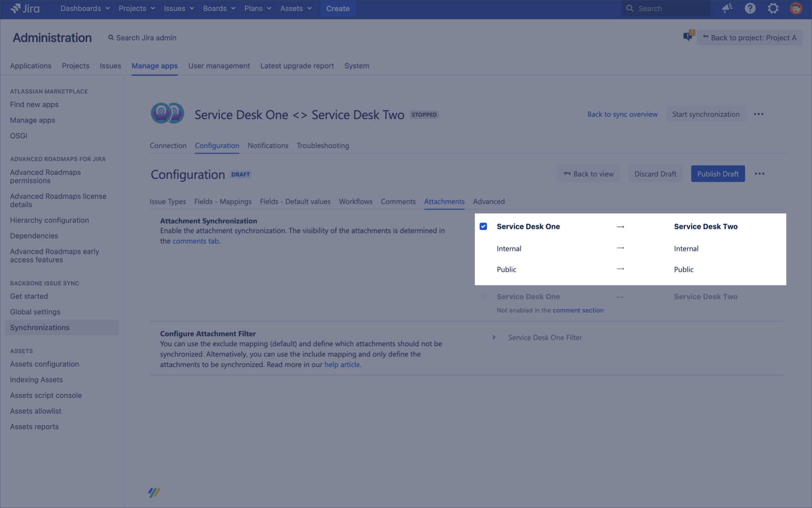Switch to the Troubleshooting tab
812x508 pixels.
pos(323,146)
